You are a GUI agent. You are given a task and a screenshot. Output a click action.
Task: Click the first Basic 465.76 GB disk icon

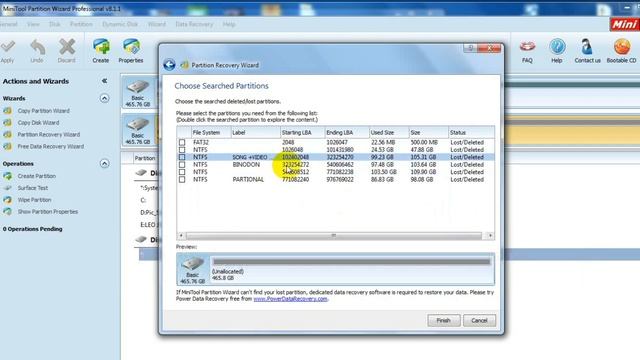pos(138,93)
